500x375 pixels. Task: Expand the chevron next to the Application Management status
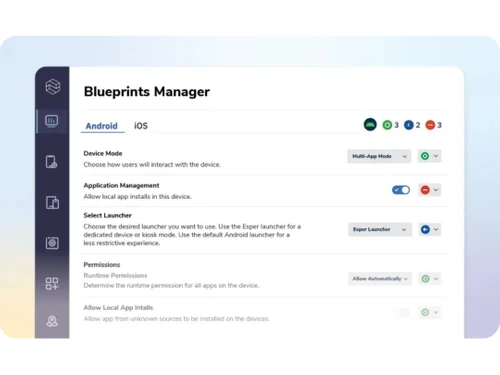(436, 190)
